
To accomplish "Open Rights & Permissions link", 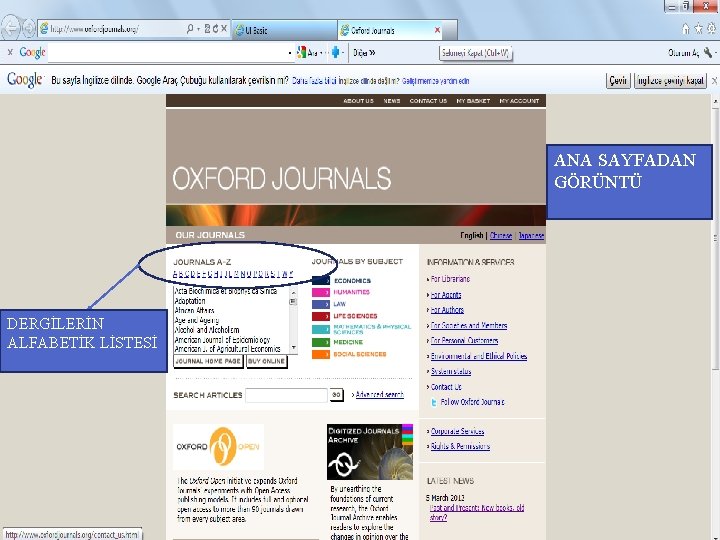I will [x=460, y=446].
